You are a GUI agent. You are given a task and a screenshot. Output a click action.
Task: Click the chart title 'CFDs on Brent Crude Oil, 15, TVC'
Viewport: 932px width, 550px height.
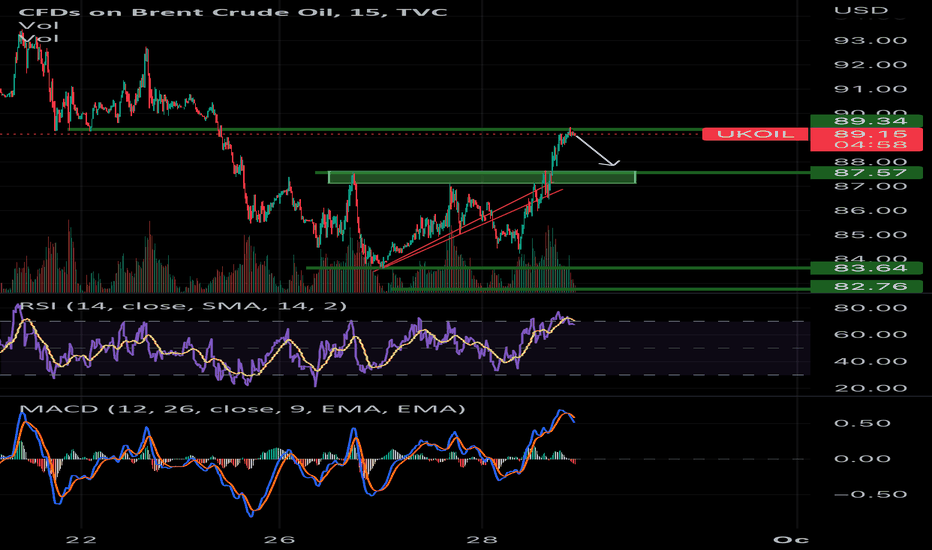233,11
